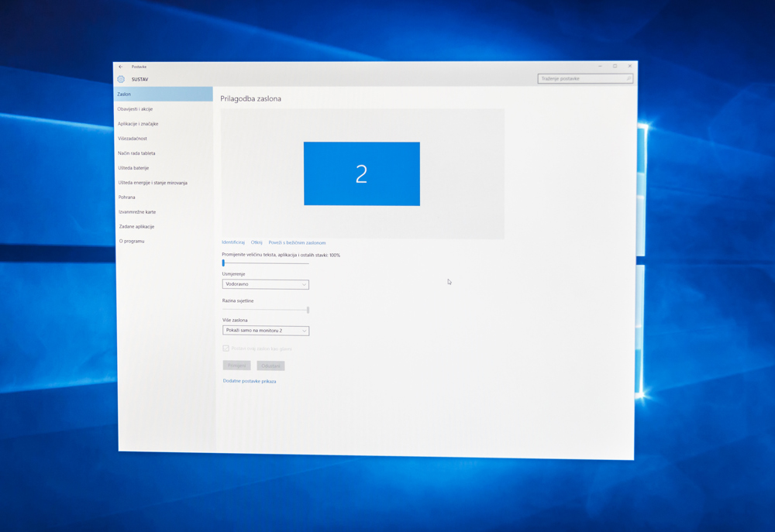The height and width of the screenshot is (532, 775).
Task: Open Dodatne postavke prikaza link
Action: [x=250, y=381]
